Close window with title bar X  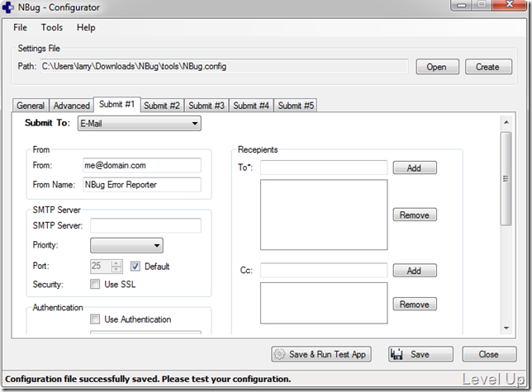point(510,5)
